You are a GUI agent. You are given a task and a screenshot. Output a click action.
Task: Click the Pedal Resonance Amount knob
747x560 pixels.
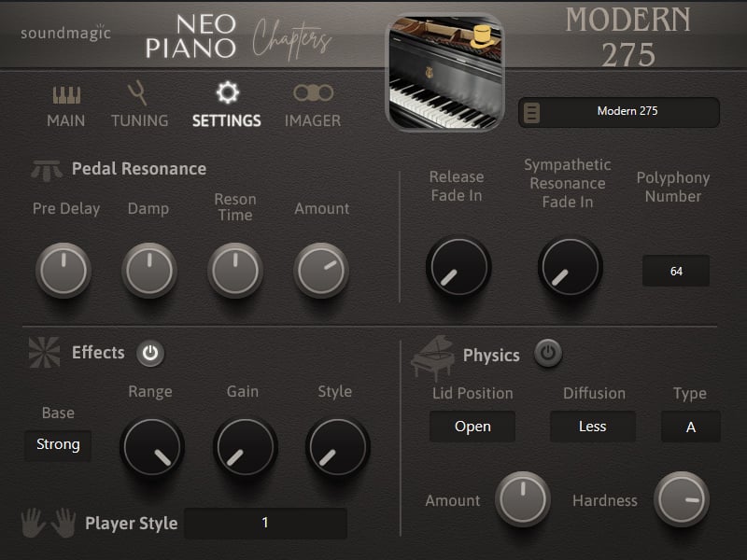[321, 271]
